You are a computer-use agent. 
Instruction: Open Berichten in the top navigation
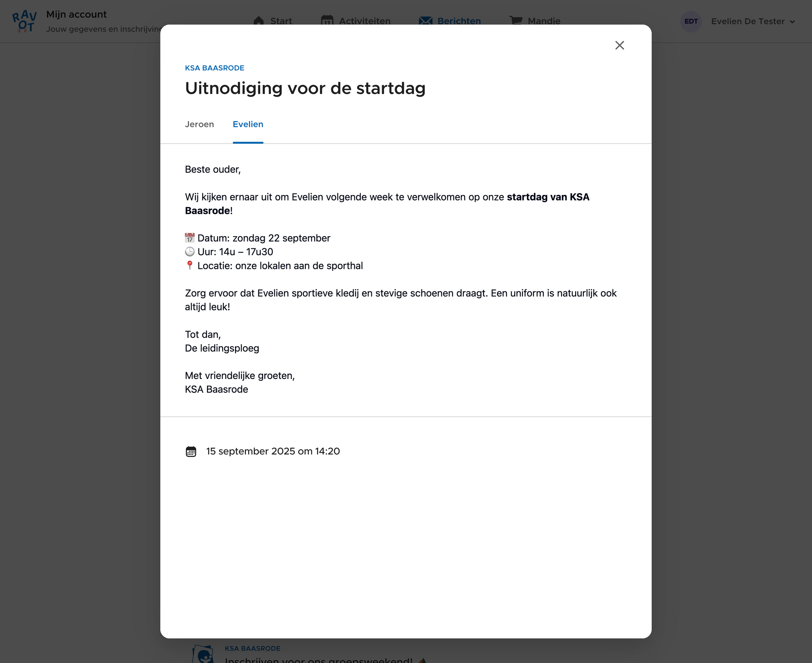(x=449, y=21)
